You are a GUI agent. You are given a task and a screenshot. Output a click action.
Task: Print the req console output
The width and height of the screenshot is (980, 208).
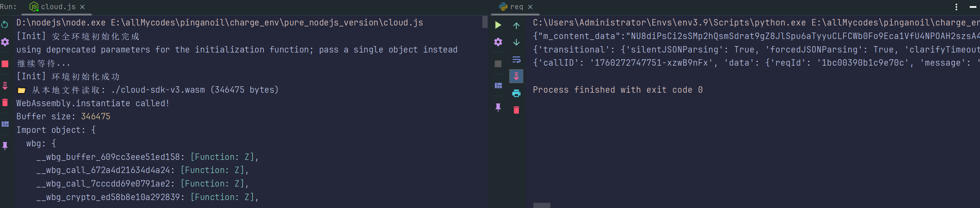[x=516, y=93]
